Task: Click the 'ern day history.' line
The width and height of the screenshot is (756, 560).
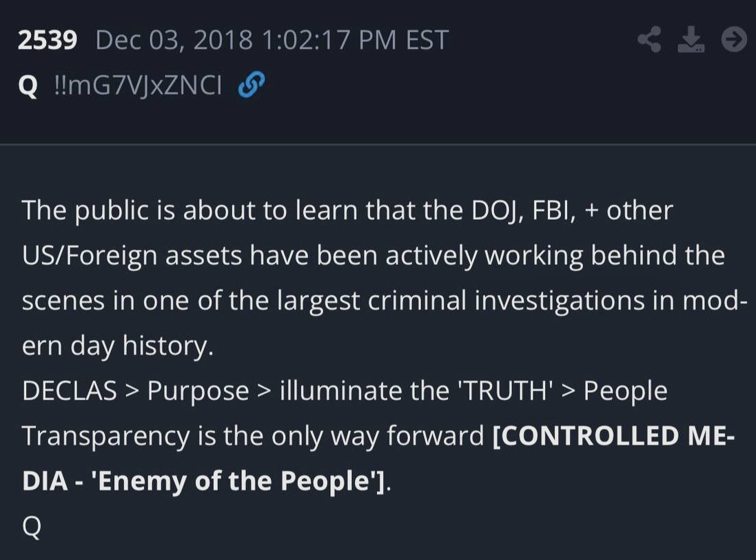Action: 118,346
